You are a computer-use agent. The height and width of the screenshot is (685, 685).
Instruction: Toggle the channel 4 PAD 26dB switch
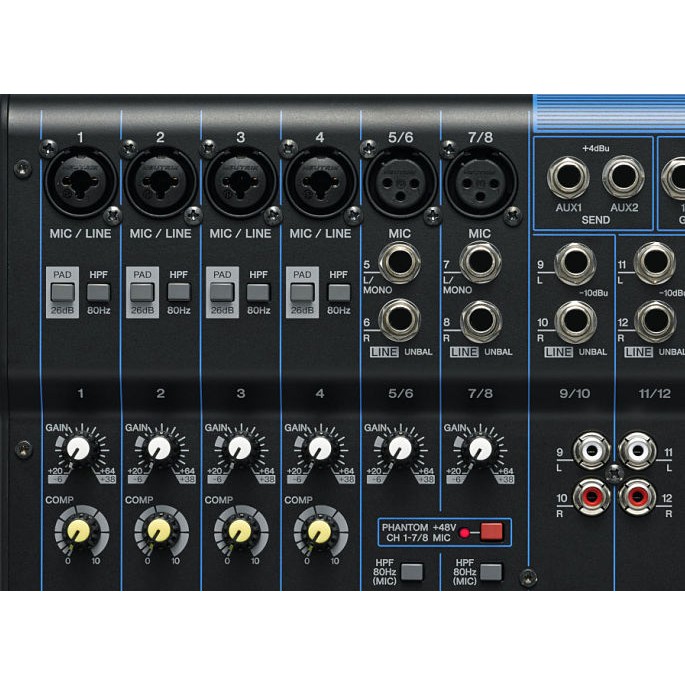tap(302, 292)
